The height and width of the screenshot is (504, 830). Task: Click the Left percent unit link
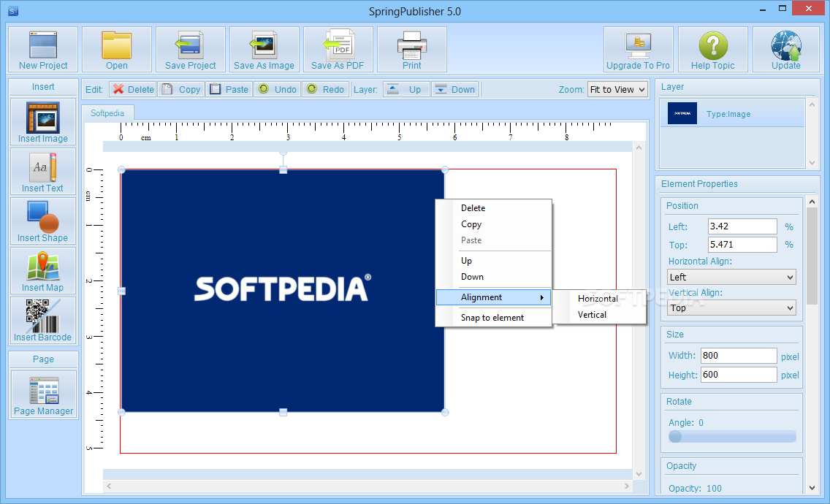788,226
